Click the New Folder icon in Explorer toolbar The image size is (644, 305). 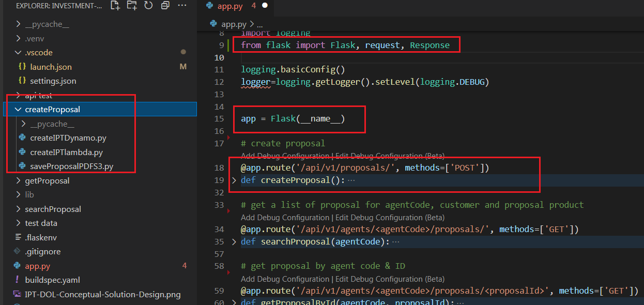pos(131,6)
